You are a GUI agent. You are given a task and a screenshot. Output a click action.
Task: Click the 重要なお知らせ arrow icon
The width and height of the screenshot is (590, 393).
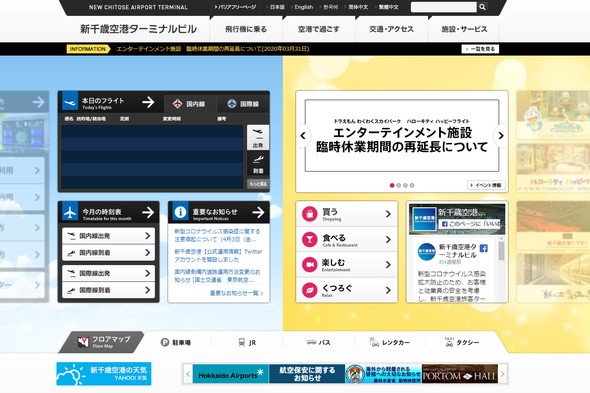click(x=258, y=212)
